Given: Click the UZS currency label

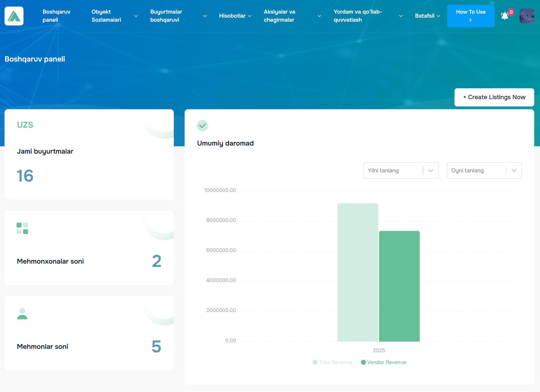Looking at the screenshot, I should (25, 125).
